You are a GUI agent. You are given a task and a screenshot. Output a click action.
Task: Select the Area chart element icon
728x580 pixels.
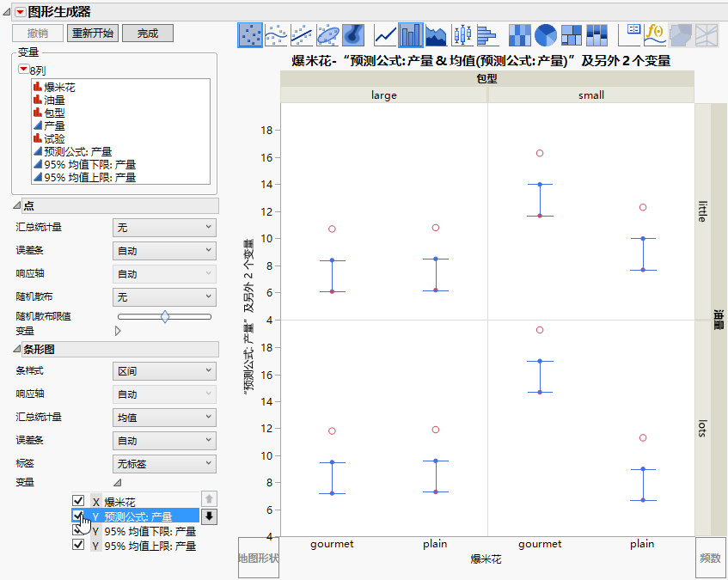coord(437,34)
